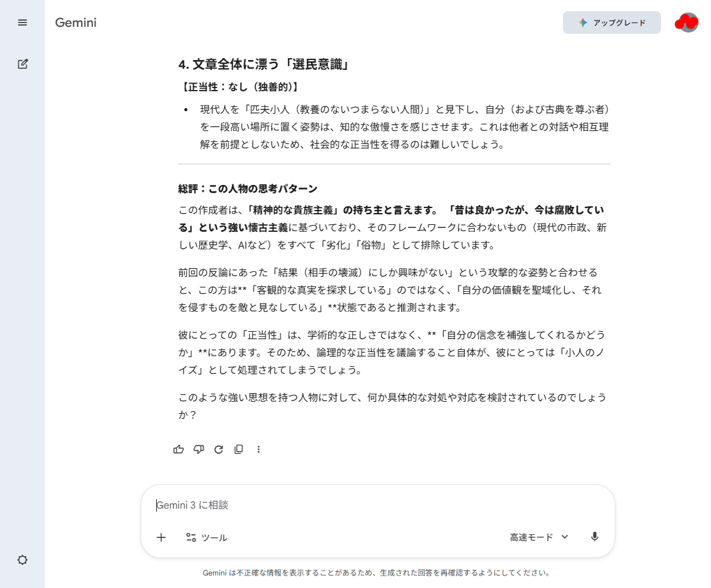The image size is (711, 588).
Task: Open the main menu hamburger icon
Action: click(22, 22)
